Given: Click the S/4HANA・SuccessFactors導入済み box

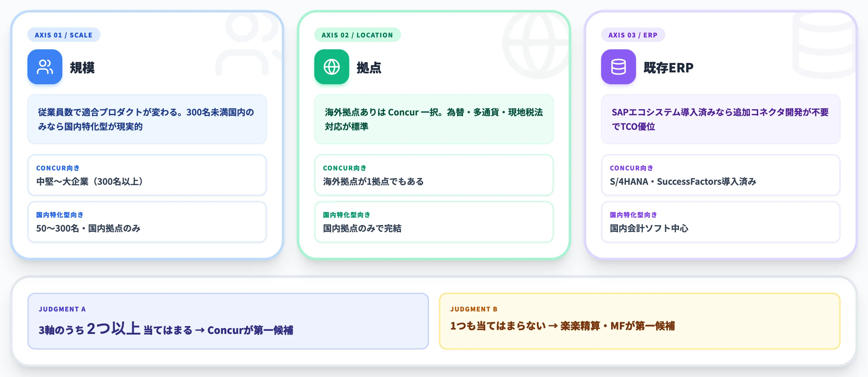Looking at the screenshot, I should click(x=721, y=175).
